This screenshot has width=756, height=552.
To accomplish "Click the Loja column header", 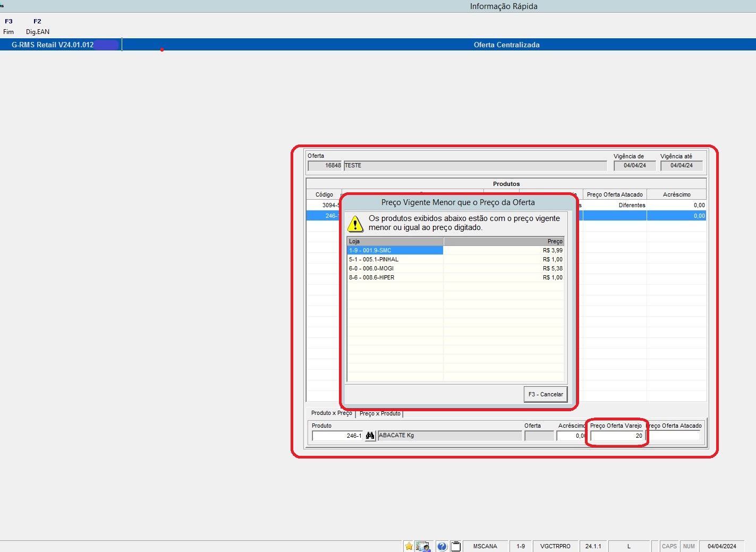I will [x=395, y=241].
